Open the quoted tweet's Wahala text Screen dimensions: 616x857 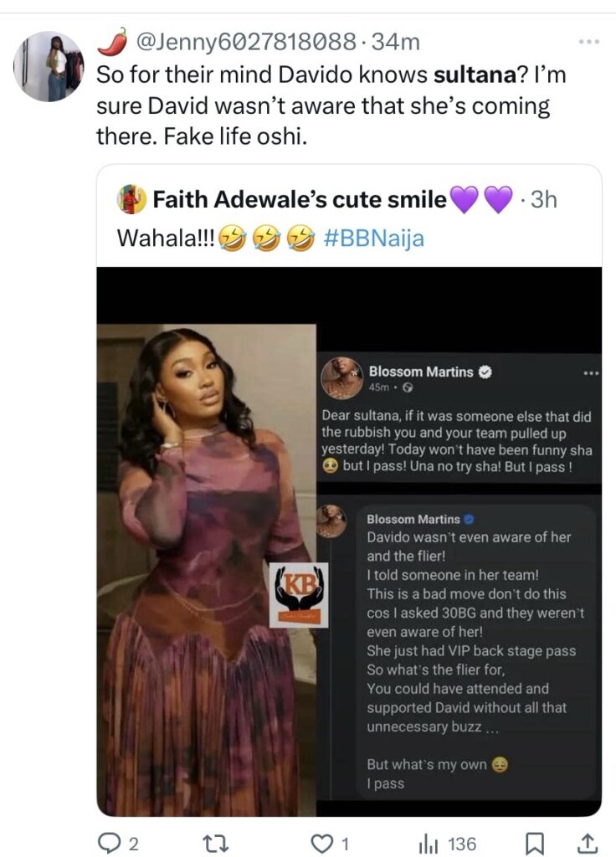167,239
